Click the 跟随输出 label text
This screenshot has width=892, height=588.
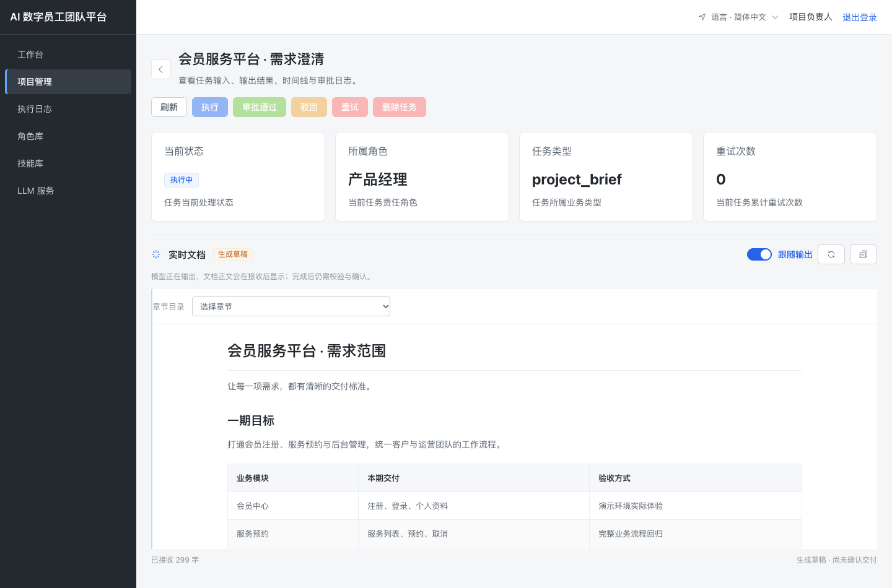pos(795,254)
